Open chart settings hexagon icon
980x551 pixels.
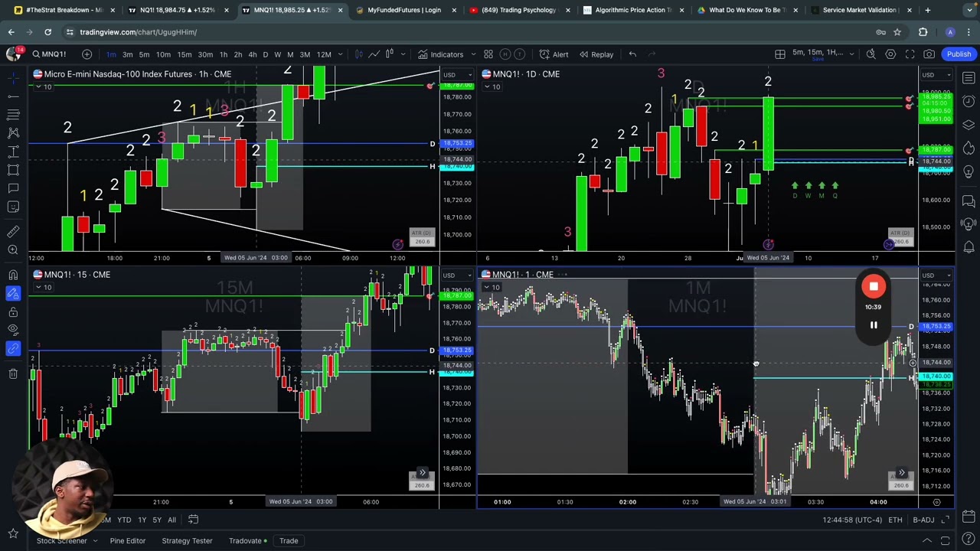pos(890,54)
